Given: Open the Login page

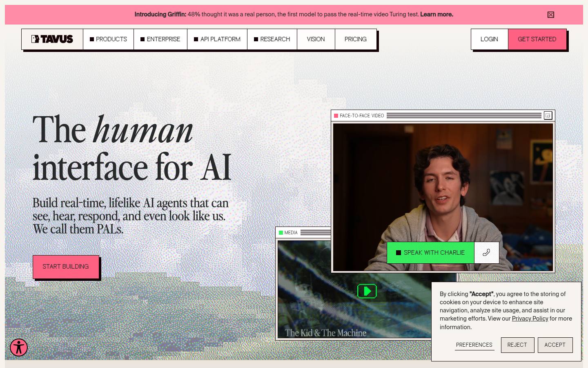Looking at the screenshot, I should [x=489, y=39].
